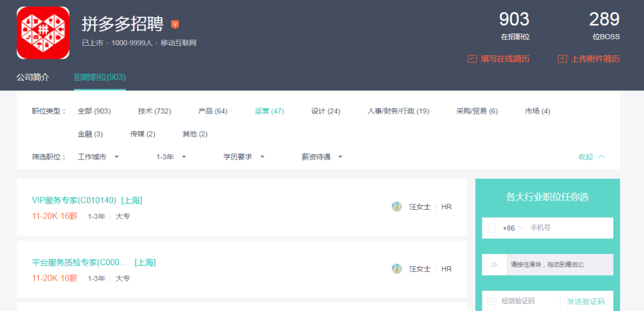Open the 1-3年 experience dropdown

[x=171, y=157]
